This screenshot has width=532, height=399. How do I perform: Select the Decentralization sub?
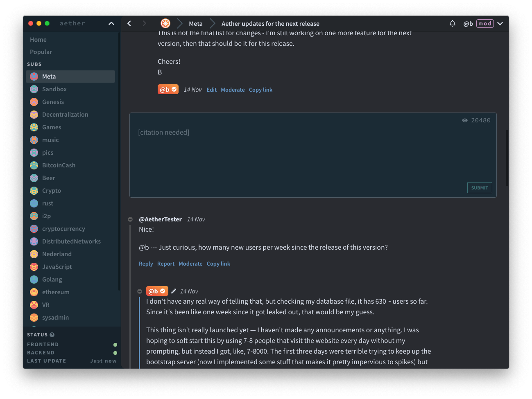point(65,115)
